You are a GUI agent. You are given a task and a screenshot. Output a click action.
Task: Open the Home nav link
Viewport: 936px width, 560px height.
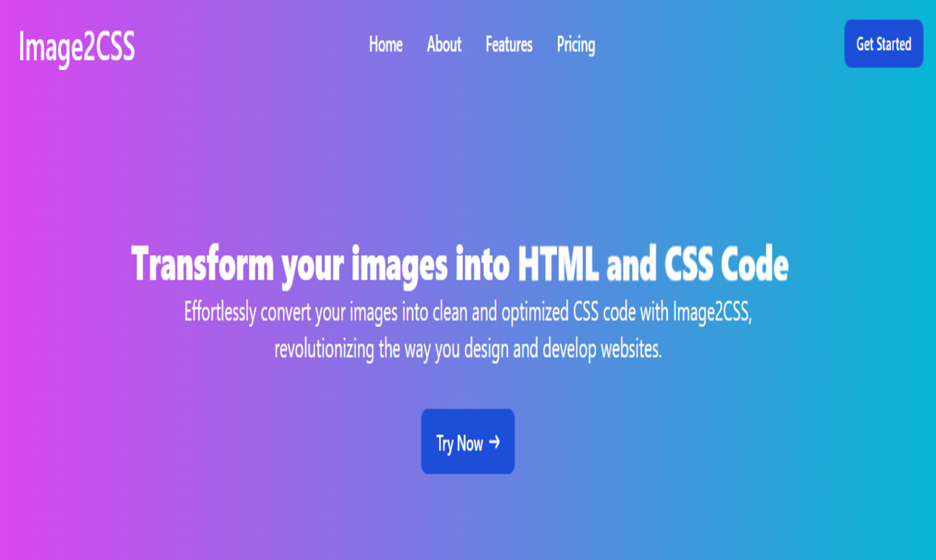pos(385,44)
